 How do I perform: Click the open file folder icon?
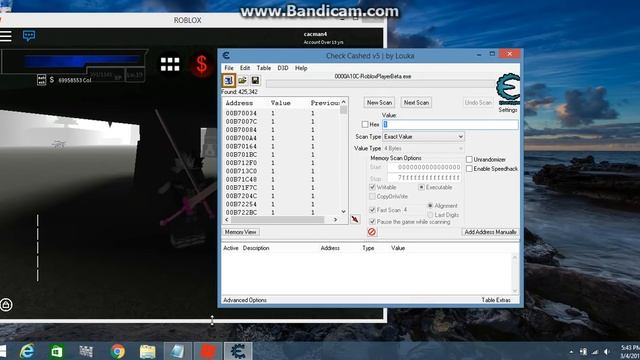click(242, 80)
